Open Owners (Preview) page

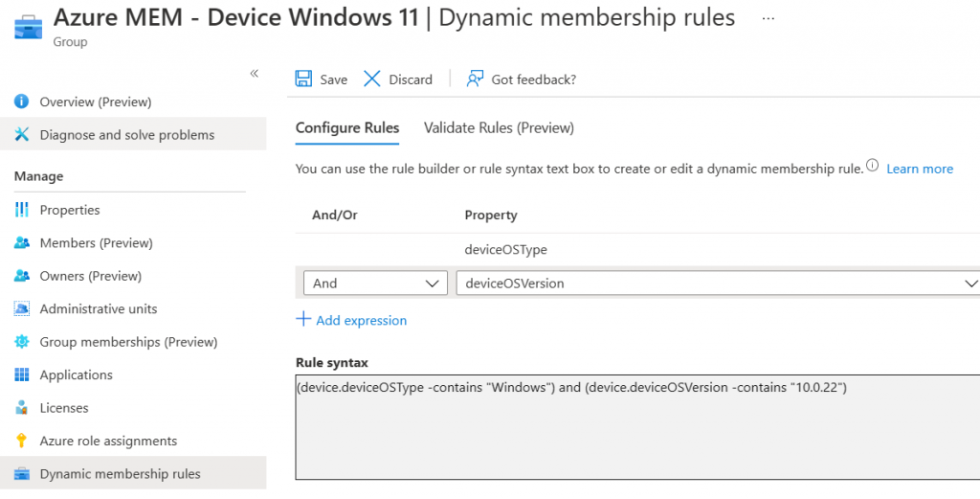(91, 276)
